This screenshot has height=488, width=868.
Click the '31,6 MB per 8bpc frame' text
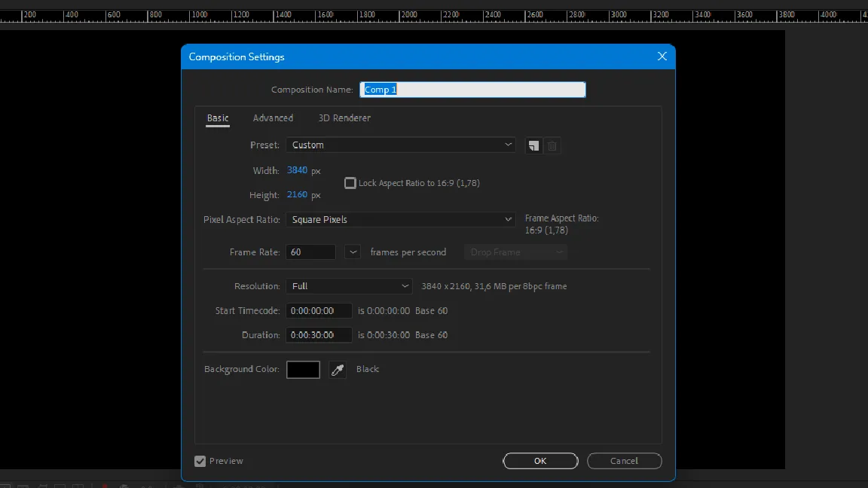coord(521,287)
